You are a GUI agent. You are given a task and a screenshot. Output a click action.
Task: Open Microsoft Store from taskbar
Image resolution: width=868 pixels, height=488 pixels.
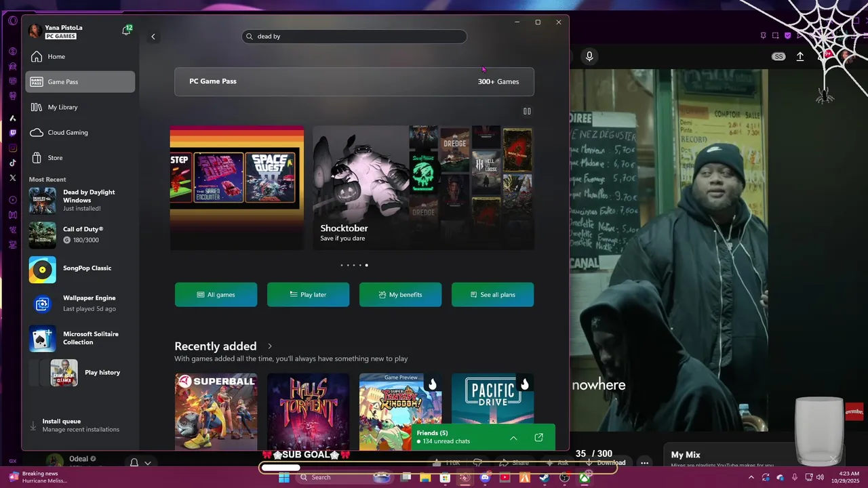[x=445, y=478]
